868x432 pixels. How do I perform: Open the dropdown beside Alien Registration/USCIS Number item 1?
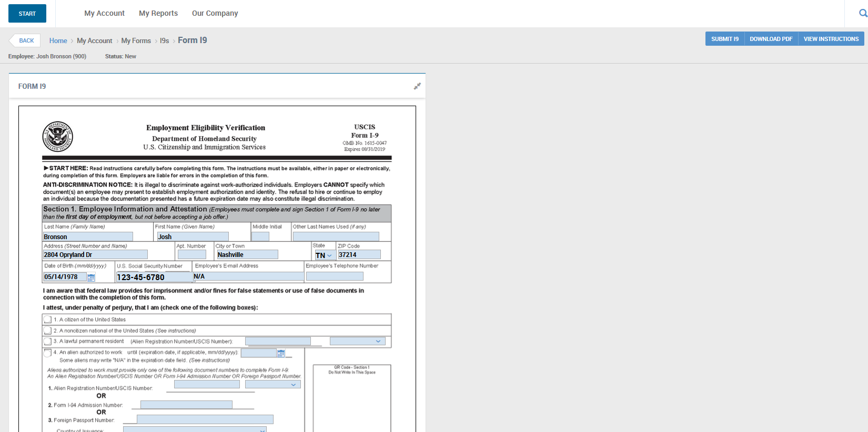point(273,384)
